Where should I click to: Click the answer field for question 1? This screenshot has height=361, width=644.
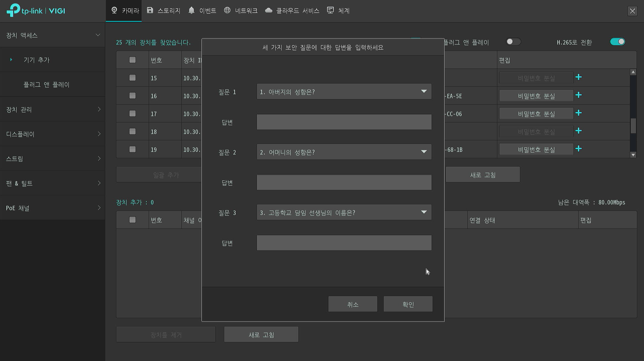point(344,122)
